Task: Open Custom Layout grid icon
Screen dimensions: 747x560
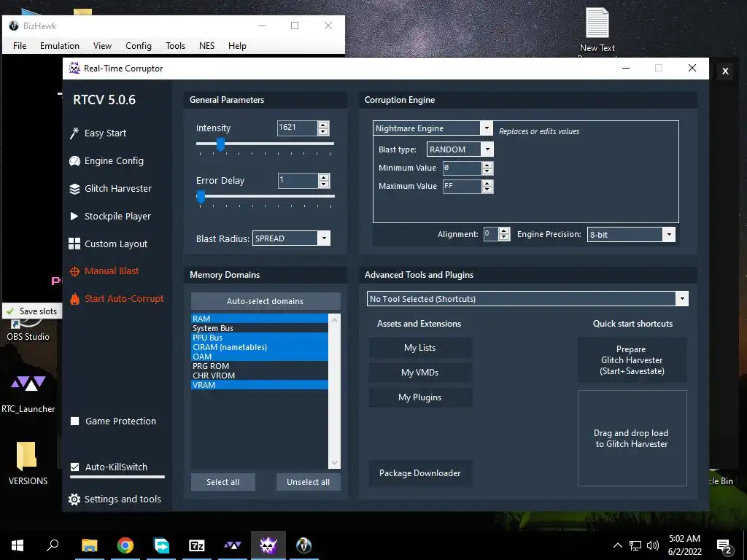Action: (74, 244)
